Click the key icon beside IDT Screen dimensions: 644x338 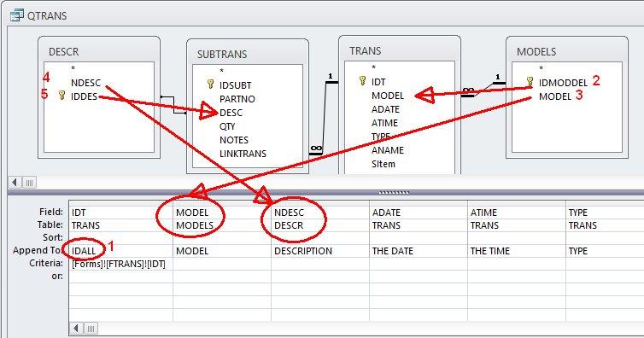click(x=363, y=81)
